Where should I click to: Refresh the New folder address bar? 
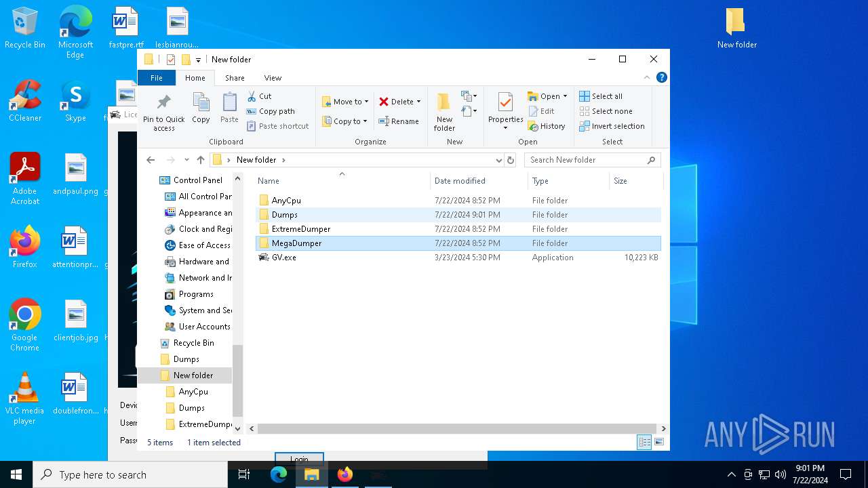(x=511, y=160)
